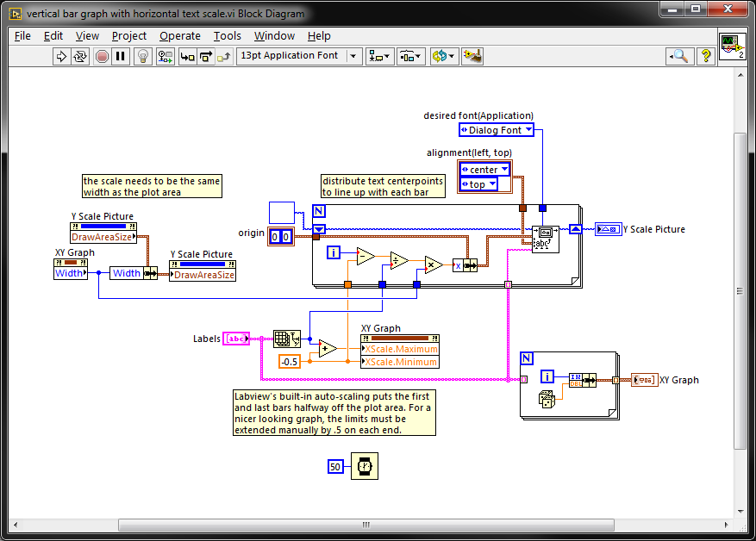Open 13pt Application Font dropdown

click(299, 56)
